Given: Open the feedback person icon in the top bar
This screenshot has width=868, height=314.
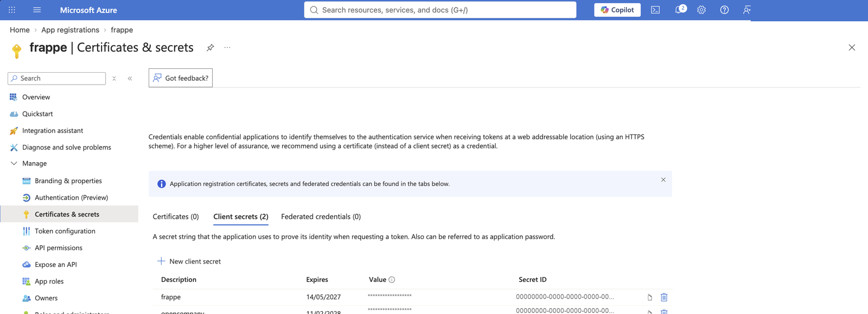Looking at the screenshot, I should pos(747,10).
